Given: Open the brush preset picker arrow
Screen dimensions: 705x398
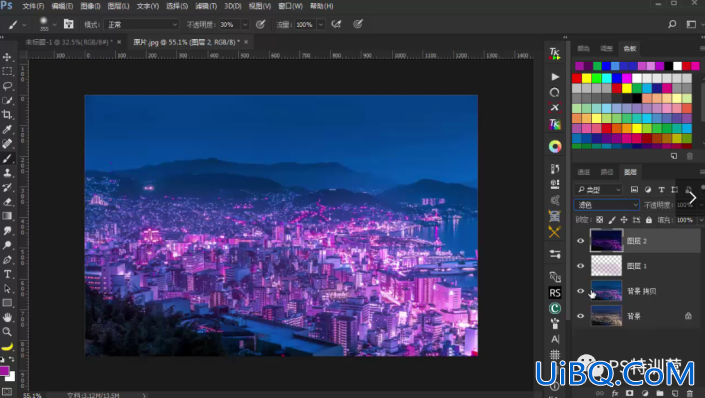Looking at the screenshot, I should click(x=54, y=24).
